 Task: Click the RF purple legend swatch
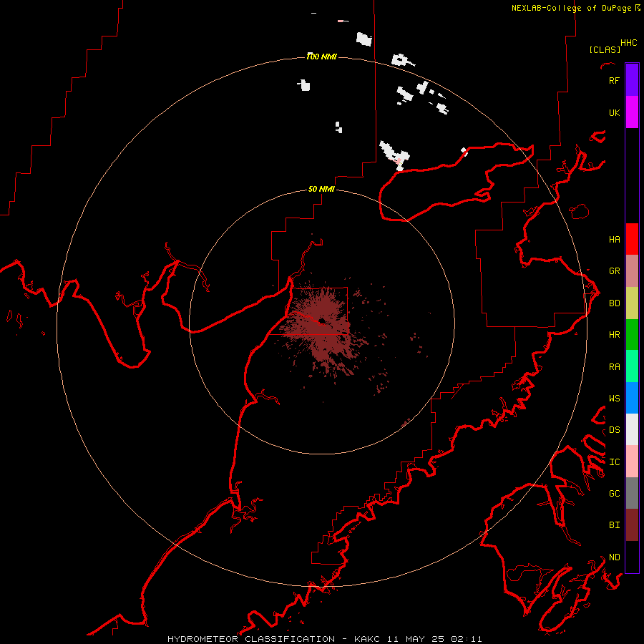coord(632,80)
